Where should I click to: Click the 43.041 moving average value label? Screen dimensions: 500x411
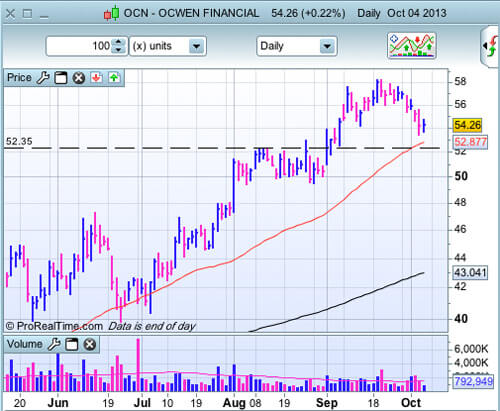pyautogui.click(x=470, y=273)
